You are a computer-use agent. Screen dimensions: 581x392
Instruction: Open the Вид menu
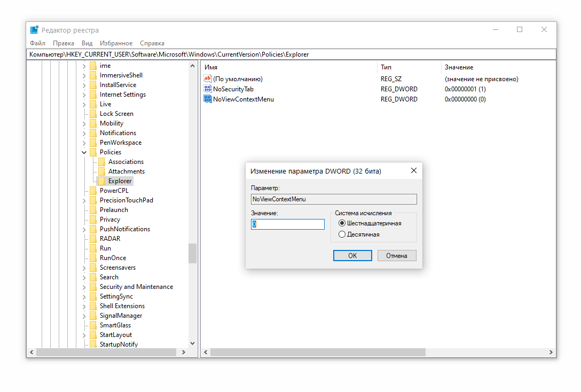point(87,43)
